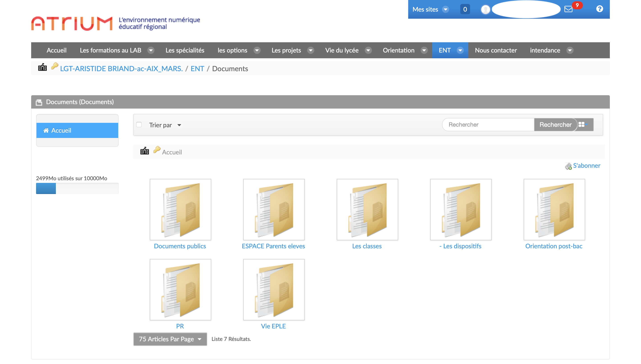Follow the ENT breadcrumb link
Viewport: 641px width, 364px height.
coord(197,69)
